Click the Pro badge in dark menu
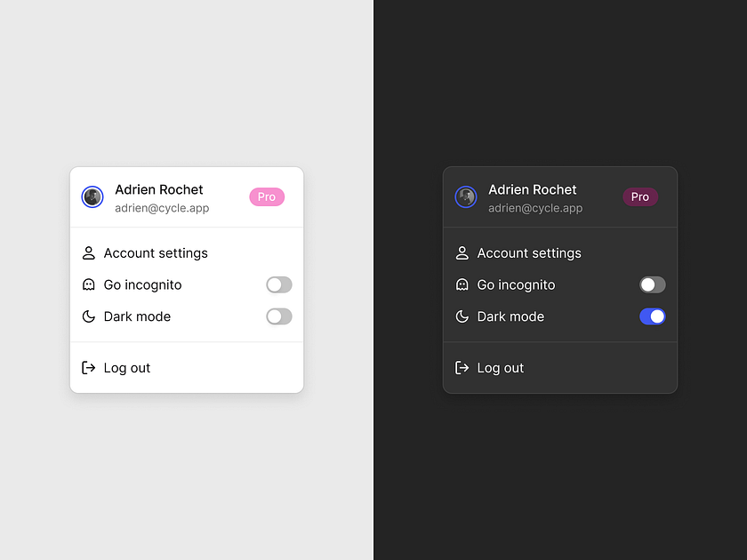This screenshot has height=560, width=747. pos(640,196)
